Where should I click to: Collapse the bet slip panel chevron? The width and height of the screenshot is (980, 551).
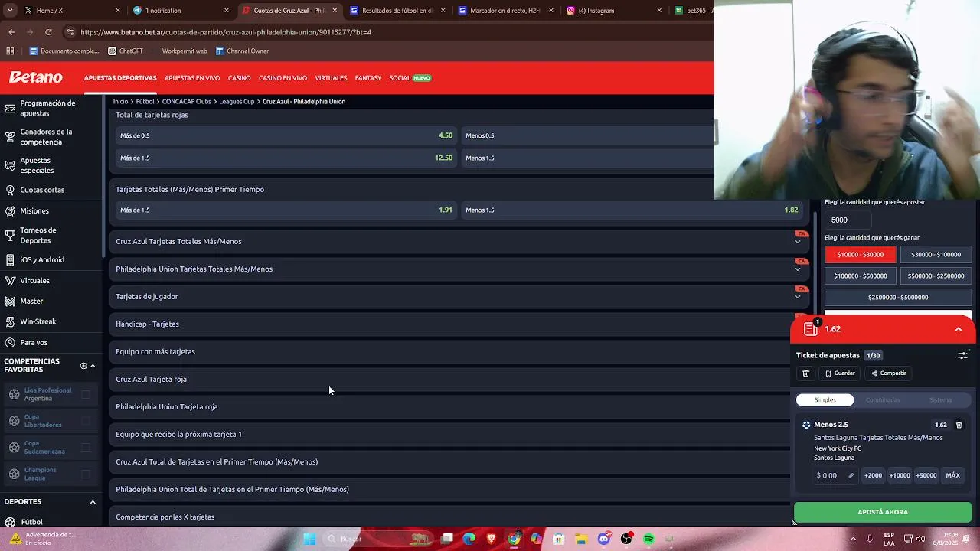[958, 329]
